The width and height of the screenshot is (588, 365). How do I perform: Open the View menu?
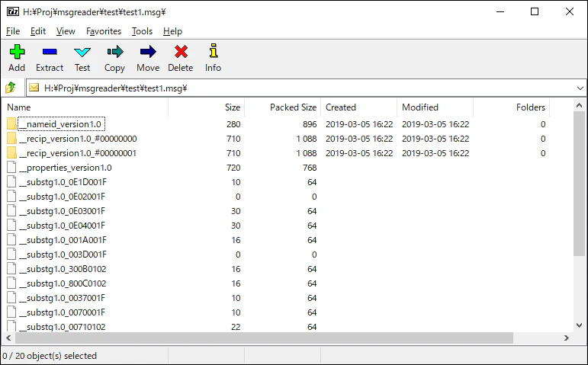66,31
